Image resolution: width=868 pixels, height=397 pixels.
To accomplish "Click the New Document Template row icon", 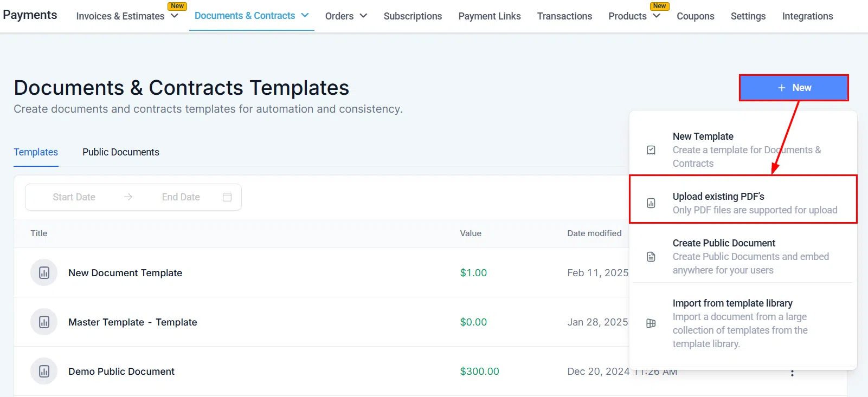I will [x=44, y=272].
